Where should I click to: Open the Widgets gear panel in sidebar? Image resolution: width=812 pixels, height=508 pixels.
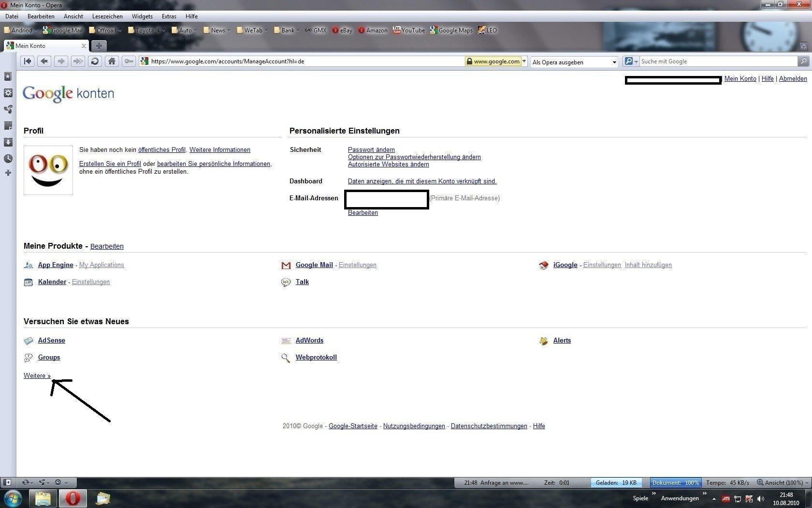pyautogui.click(x=8, y=93)
